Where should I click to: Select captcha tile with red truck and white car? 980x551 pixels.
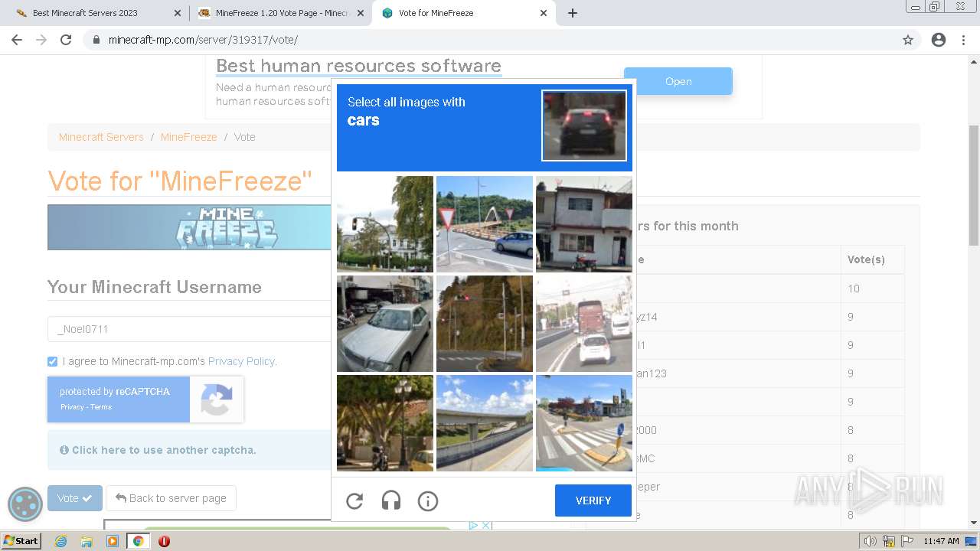pyautogui.click(x=584, y=324)
